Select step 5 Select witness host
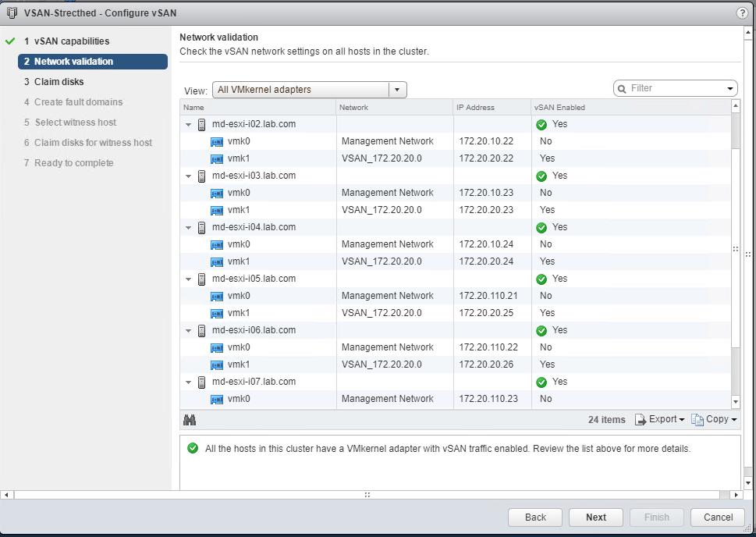Viewport: 756px width, 537px height. tap(70, 122)
